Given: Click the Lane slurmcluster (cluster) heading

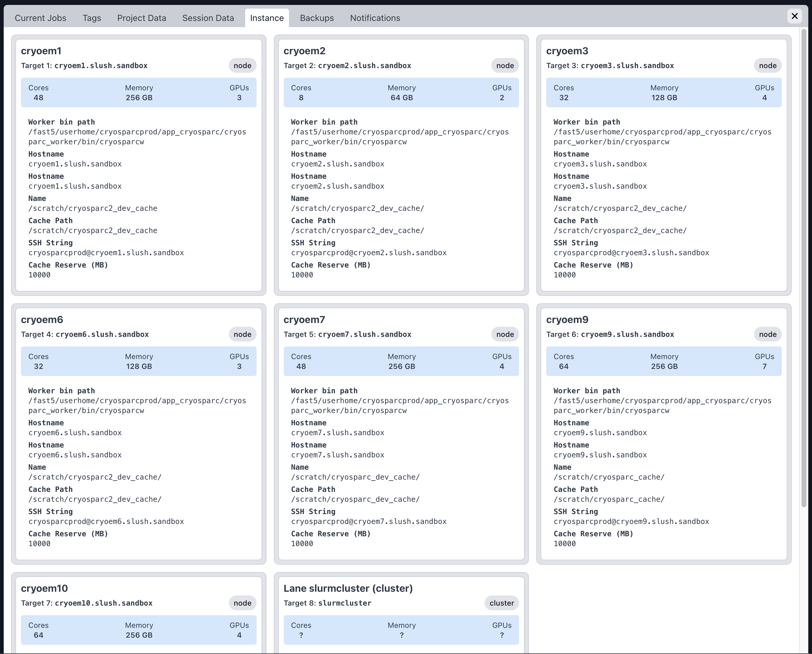Looking at the screenshot, I should point(347,588).
